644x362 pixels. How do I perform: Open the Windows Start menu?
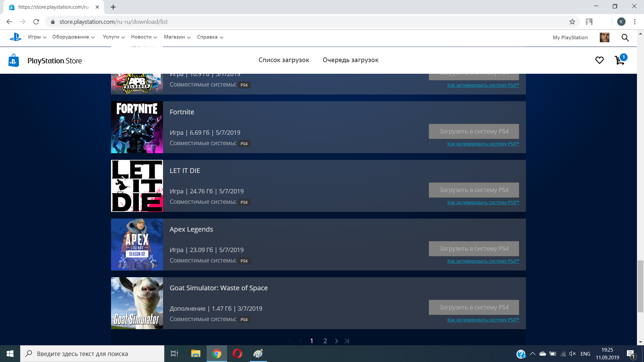pyautogui.click(x=10, y=354)
